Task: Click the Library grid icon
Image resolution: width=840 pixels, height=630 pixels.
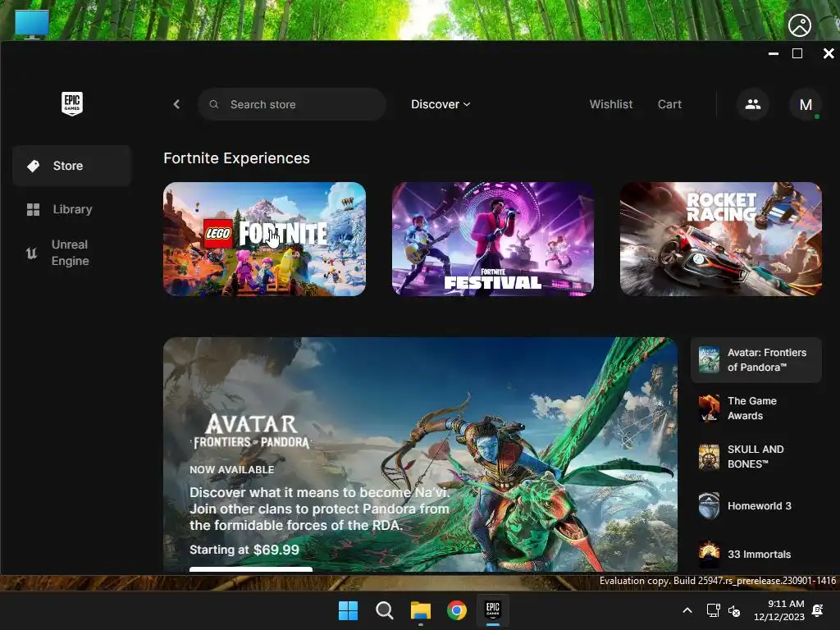Action: (x=33, y=209)
